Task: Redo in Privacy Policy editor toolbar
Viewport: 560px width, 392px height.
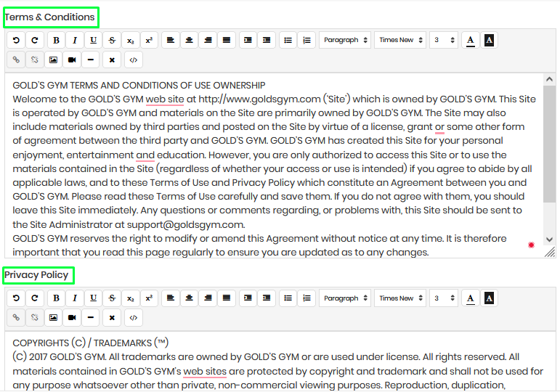Action: [x=35, y=298]
